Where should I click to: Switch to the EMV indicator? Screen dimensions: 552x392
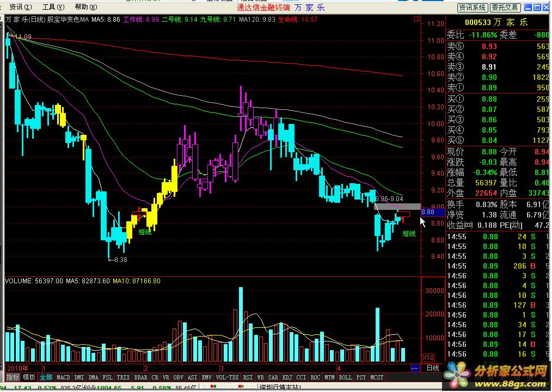click(x=206, y=377)
